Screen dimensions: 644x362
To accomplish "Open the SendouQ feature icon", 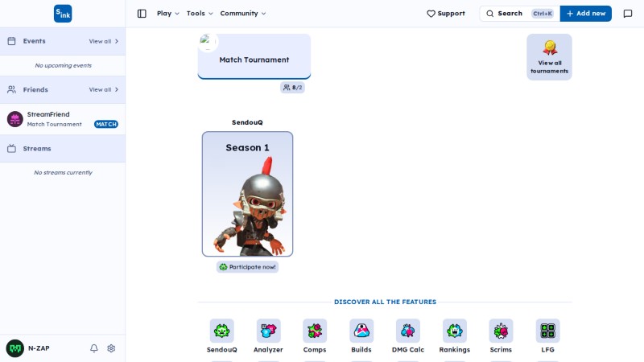I will (x=222, y=331).
